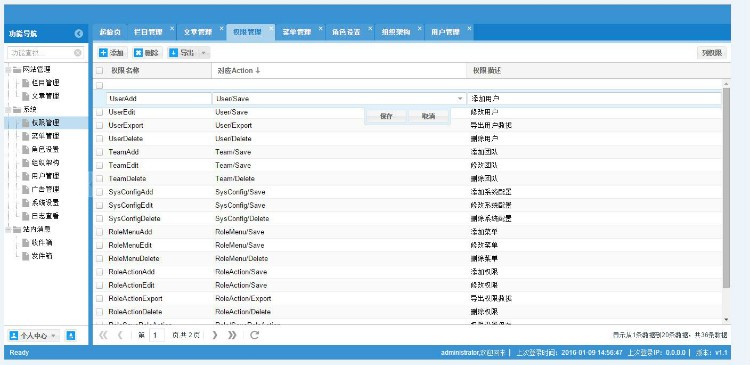Viewport: 750px width, 365px height.
Task: Collapse the 站内消息 tree node expander
Action: pos(9,229)
